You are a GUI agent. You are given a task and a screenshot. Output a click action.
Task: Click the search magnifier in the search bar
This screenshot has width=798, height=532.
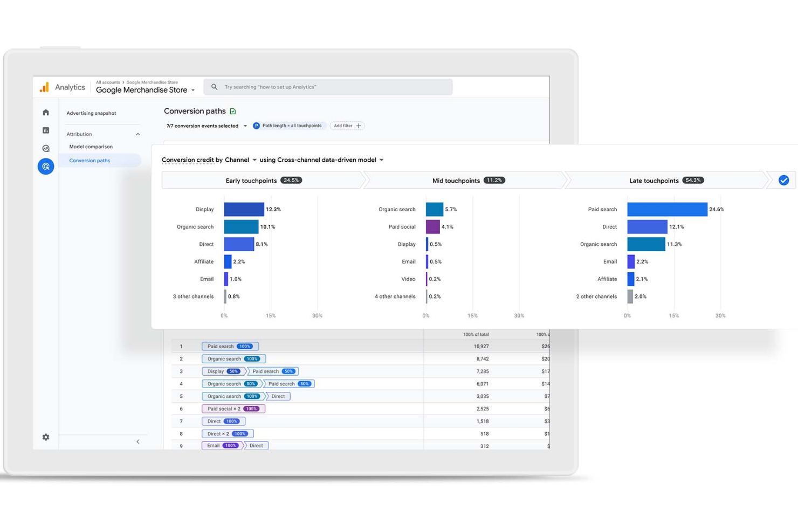click(x=214, y=87)
